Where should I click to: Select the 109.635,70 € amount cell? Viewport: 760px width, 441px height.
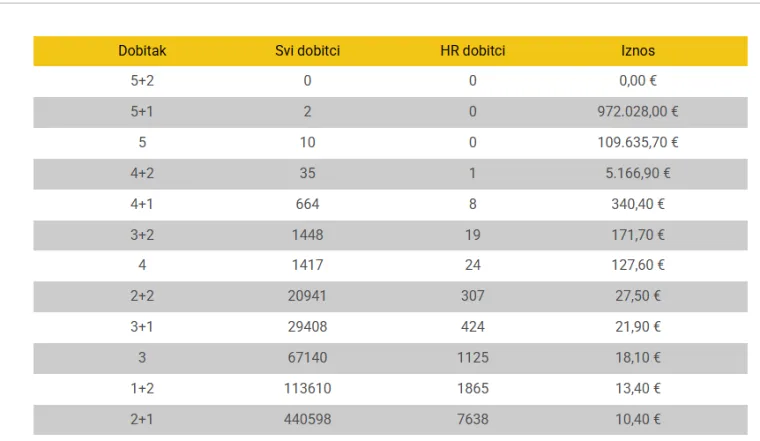coord(638,143)
